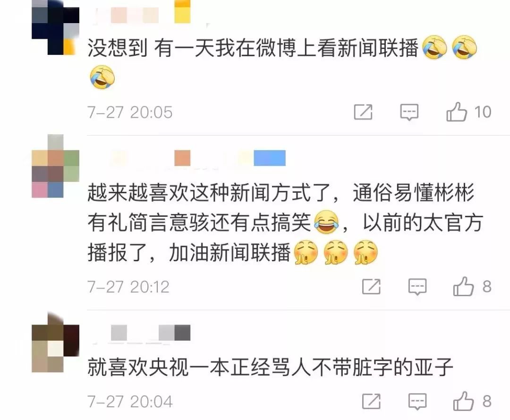Open the first commenter's dark avatar
This screenshot has height=420, width=510.
[55, 27]
